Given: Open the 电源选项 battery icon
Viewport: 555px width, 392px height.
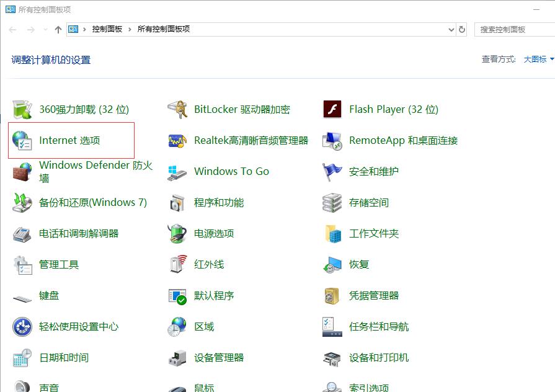Looking at the screenshot, I should pyautogui.click(x=177, y=234).
